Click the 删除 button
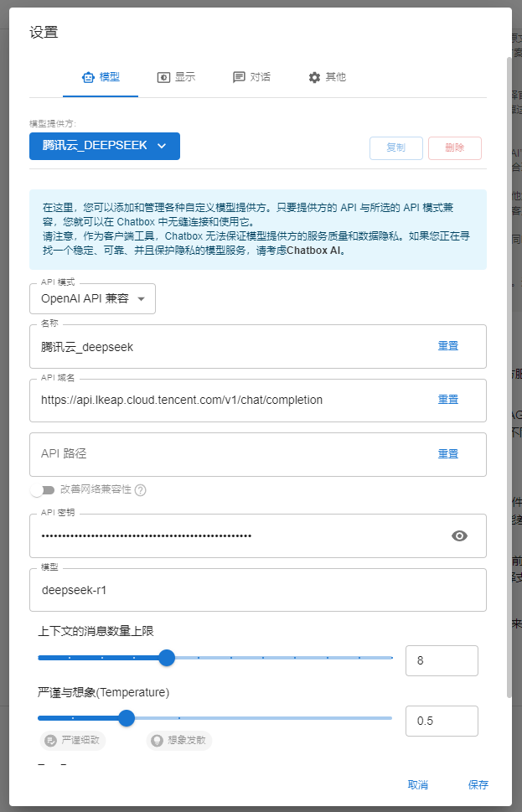 click(455, 148)
